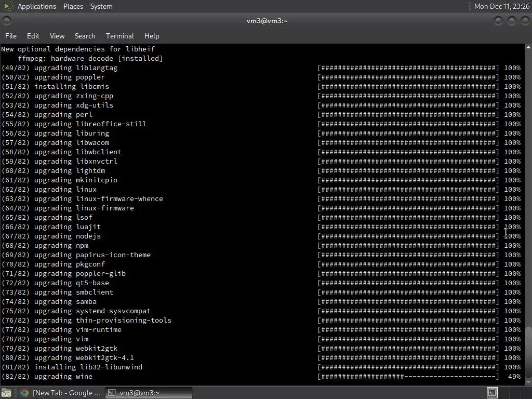Click the workspace switcher icon at bottom right
Screen dimensions: 532x399
pos(492,393)
